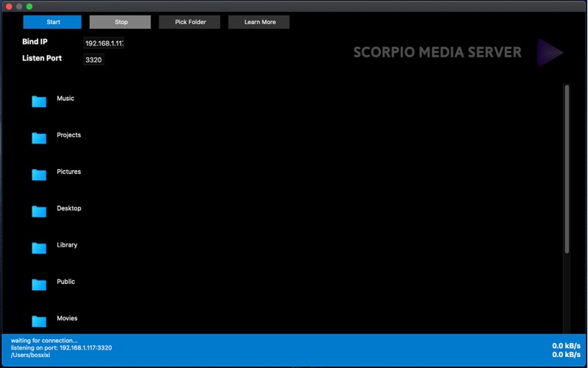Edit the Bind IP field
This screenshot has width=588, height=368.
104,43
